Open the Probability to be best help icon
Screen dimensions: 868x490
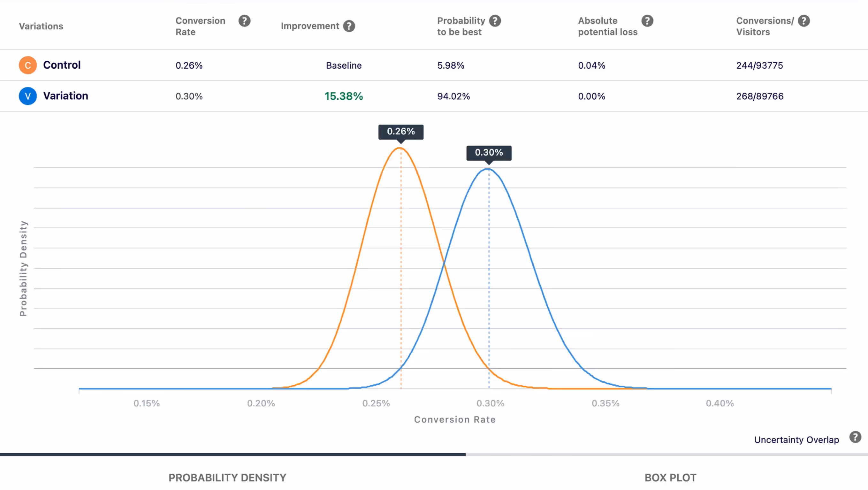(495, 20)
